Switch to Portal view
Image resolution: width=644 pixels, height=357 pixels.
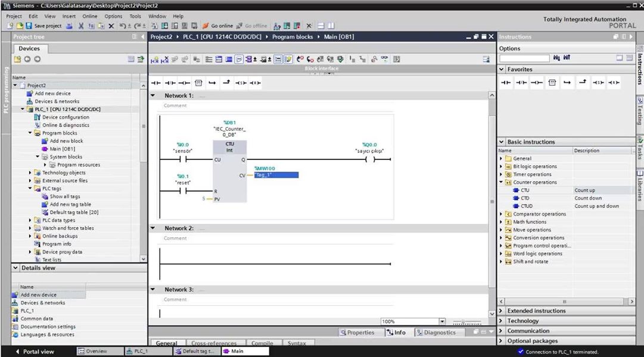pos(35,352)
